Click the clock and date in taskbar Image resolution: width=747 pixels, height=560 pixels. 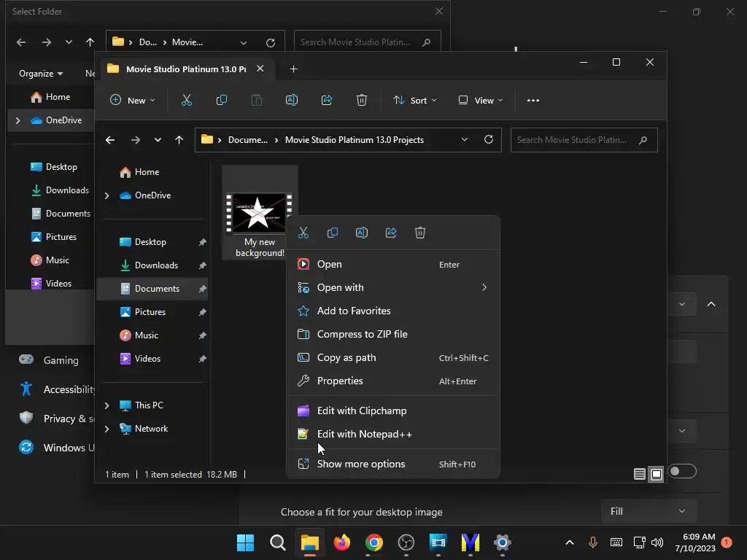695,542
